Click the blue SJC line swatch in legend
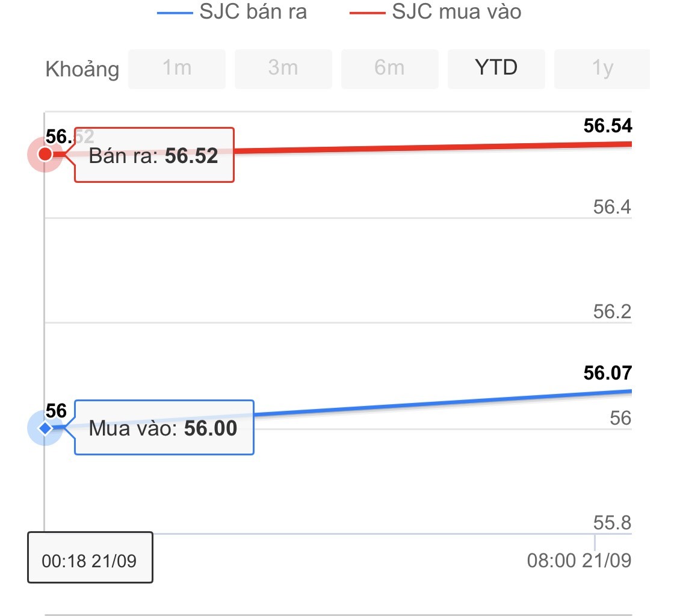The image size is (677, 616). pyautogui.click(x=175, y=12)
